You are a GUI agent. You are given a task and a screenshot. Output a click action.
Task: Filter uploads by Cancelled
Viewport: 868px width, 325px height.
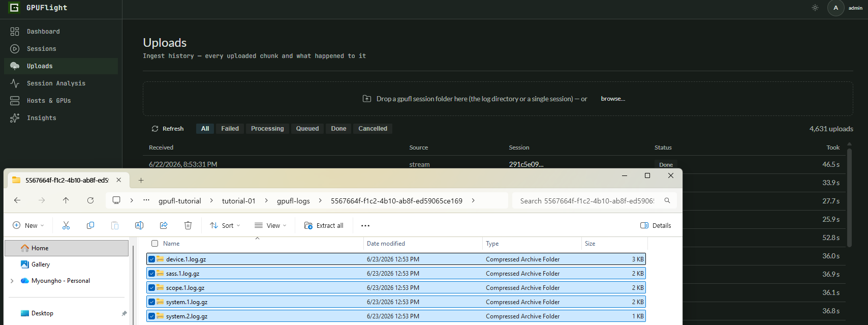pos(373,129)
